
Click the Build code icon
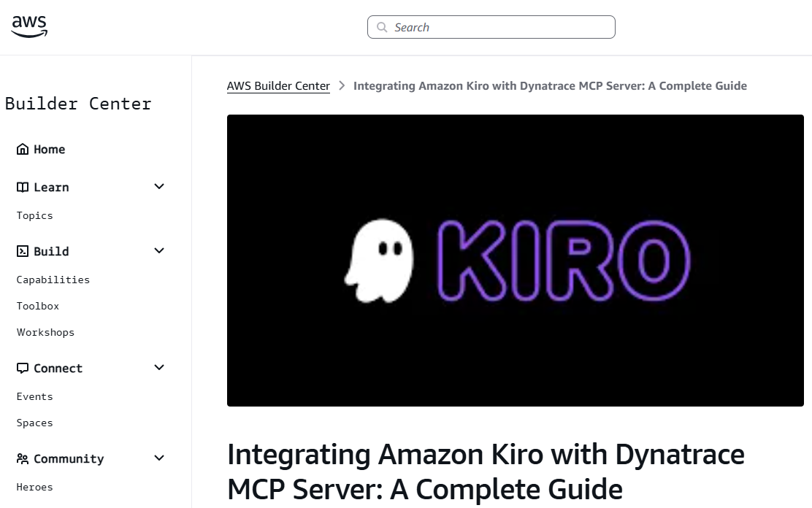(21, 250)
